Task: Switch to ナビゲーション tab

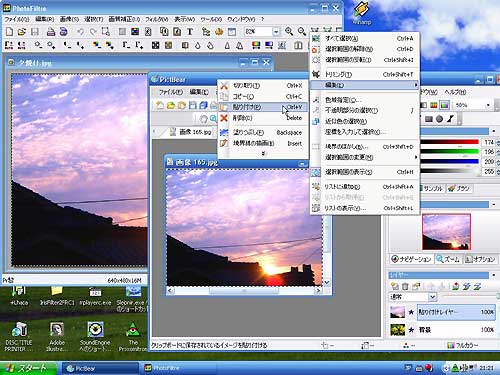Action: 412,259
